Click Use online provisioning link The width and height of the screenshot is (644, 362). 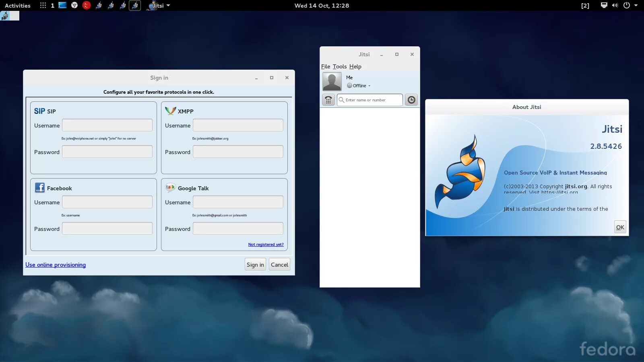[56, 265]
